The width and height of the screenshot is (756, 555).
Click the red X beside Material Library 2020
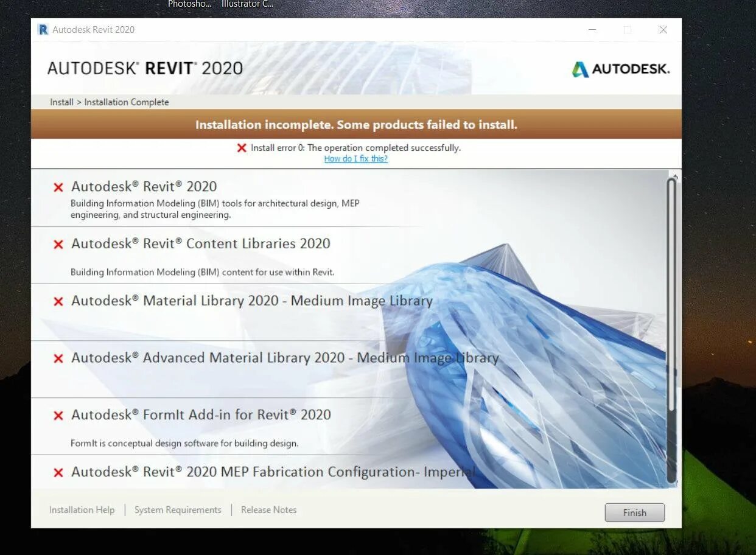[58, 302]
